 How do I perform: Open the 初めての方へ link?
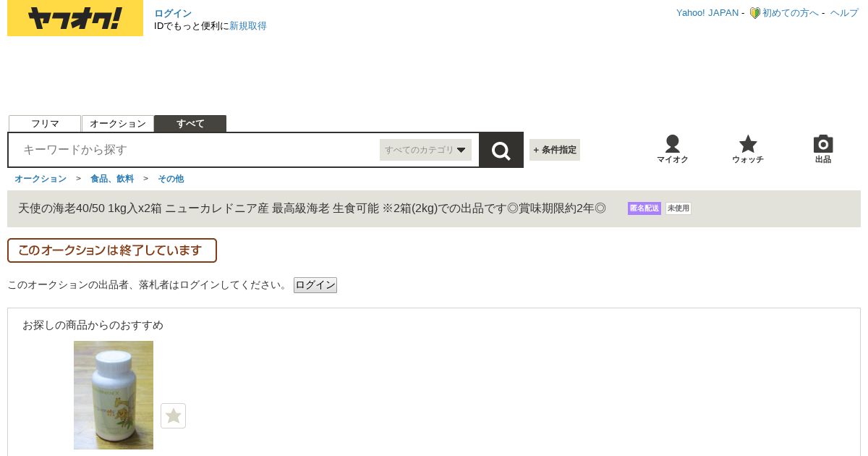click(791, 13)
